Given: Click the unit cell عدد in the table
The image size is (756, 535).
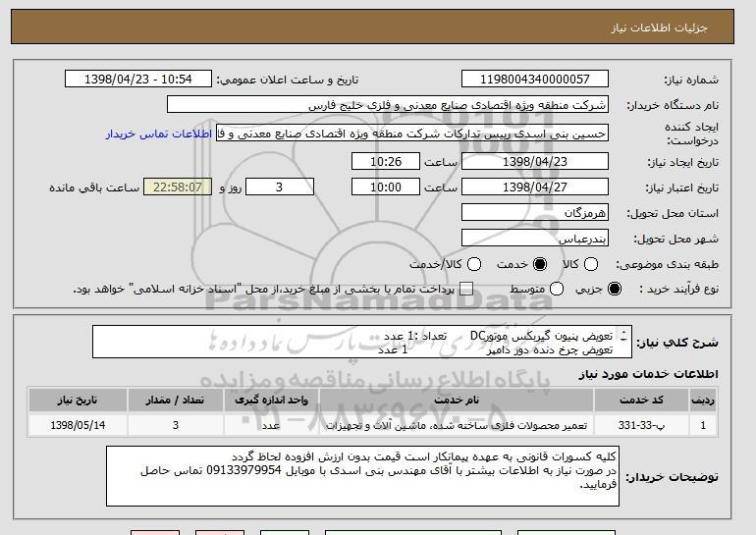Looking at the screenshot, I should click(271, 425).
